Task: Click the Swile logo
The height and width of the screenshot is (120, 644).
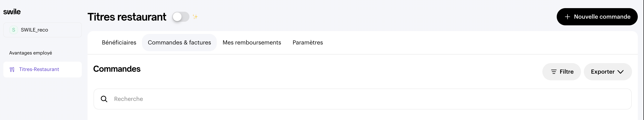Action: 12,12
